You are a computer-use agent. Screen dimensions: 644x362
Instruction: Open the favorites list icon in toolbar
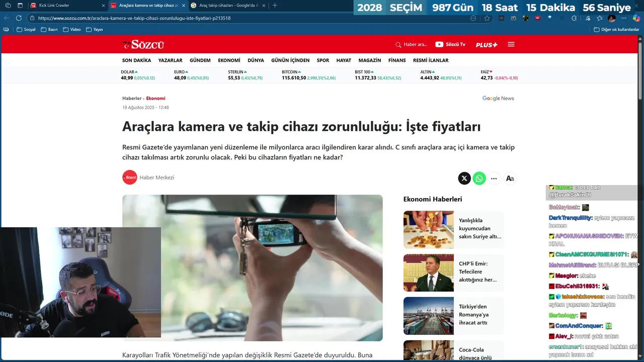[599, 18]
